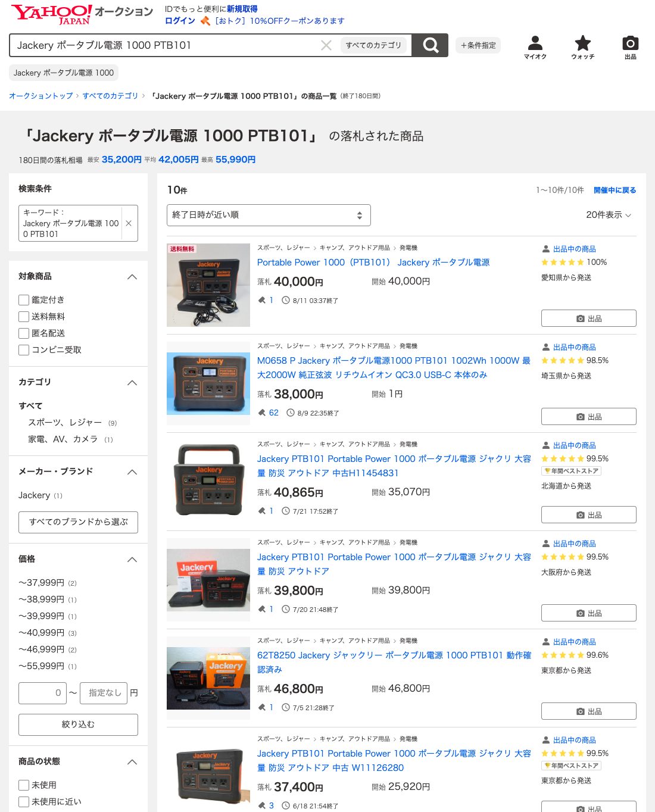Screen dimensions: 655x812
Task: Click bid count gavel icon for 38,000円 item
Action: point(261,413)
